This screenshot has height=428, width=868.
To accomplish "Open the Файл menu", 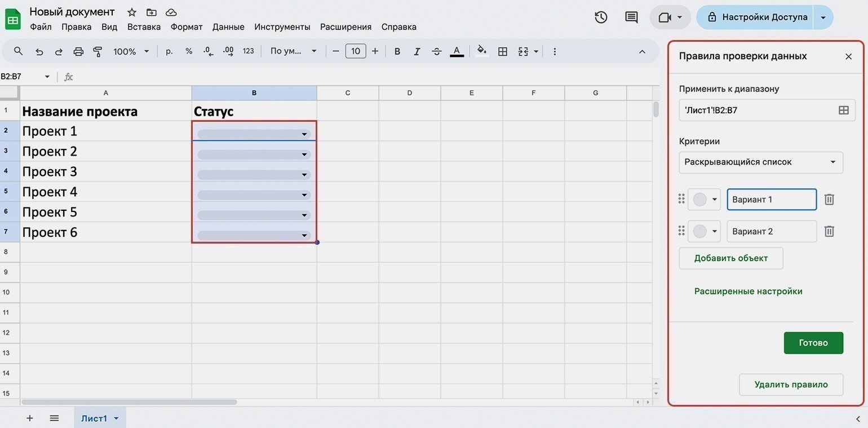I will click(x=41, y=27).
